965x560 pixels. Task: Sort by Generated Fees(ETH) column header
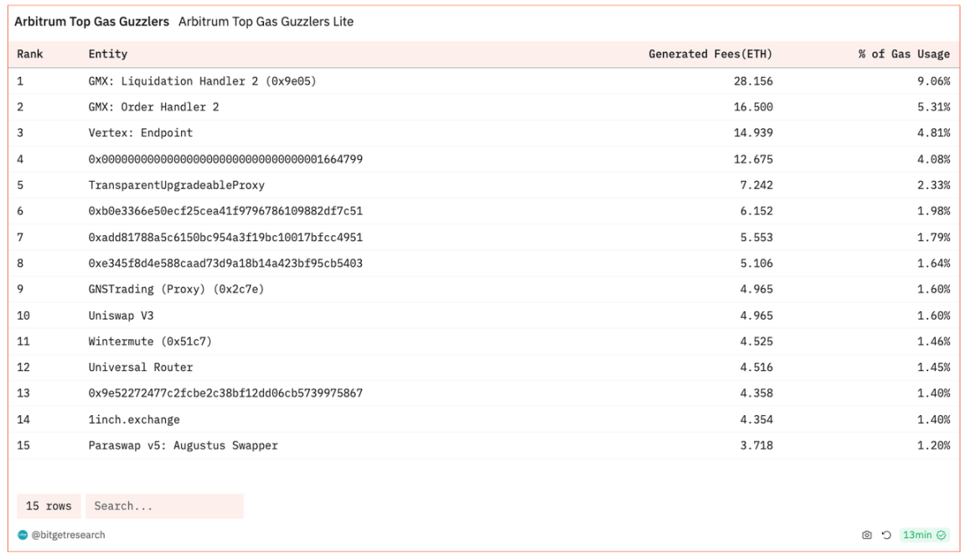pyautogui.click(x=710, y=54)
